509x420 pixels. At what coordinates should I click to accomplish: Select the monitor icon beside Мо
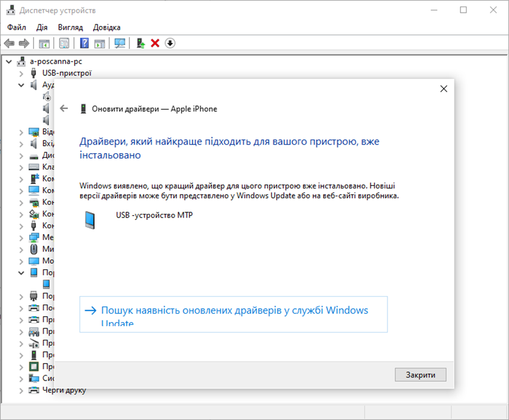34,261
